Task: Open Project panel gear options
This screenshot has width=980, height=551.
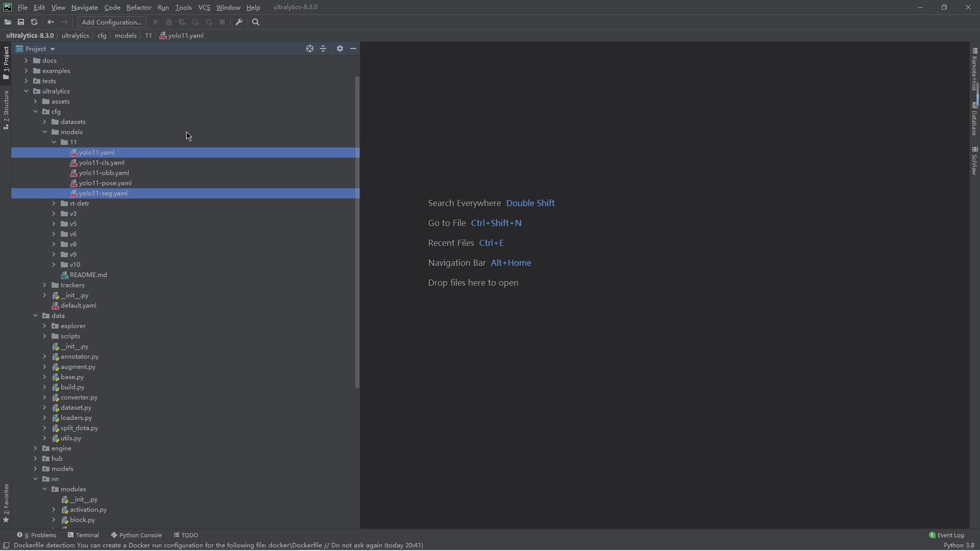Action: coord(340,49)
